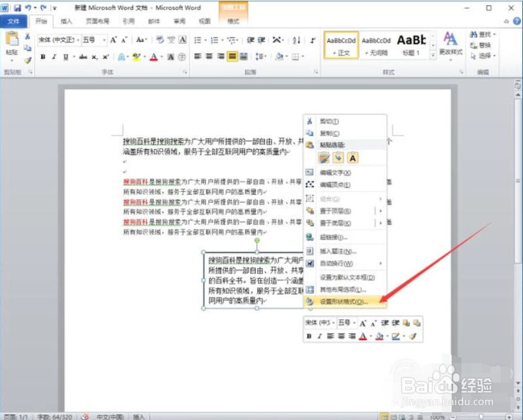The height and width of the screenshot is (420, 523).
Task: Switch to the 页面布局 Page Layout tab
Action: [x=98, y=22]
